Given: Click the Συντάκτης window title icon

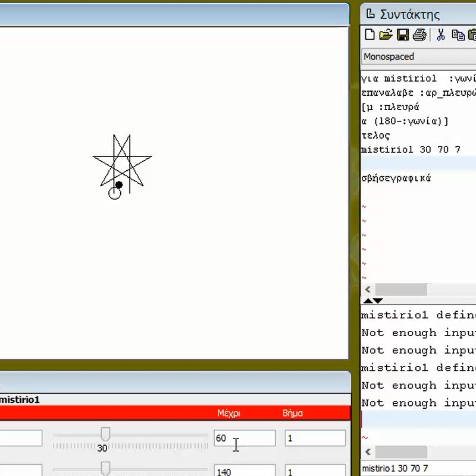Looking at the screenshot, I should [x=370, y=14].
